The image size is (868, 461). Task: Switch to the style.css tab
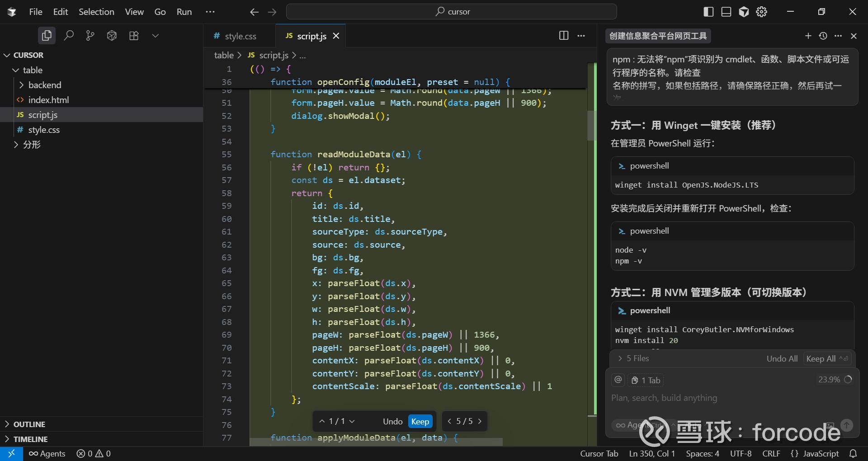(240, 36)
